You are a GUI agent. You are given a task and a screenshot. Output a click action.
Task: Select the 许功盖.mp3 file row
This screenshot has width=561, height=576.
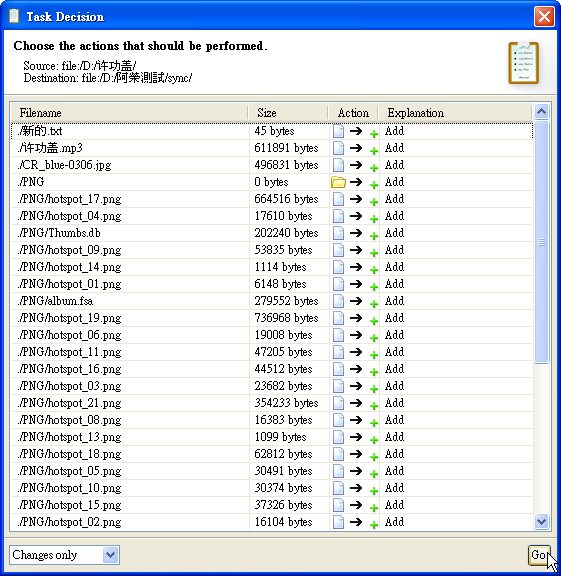[272, 148]
